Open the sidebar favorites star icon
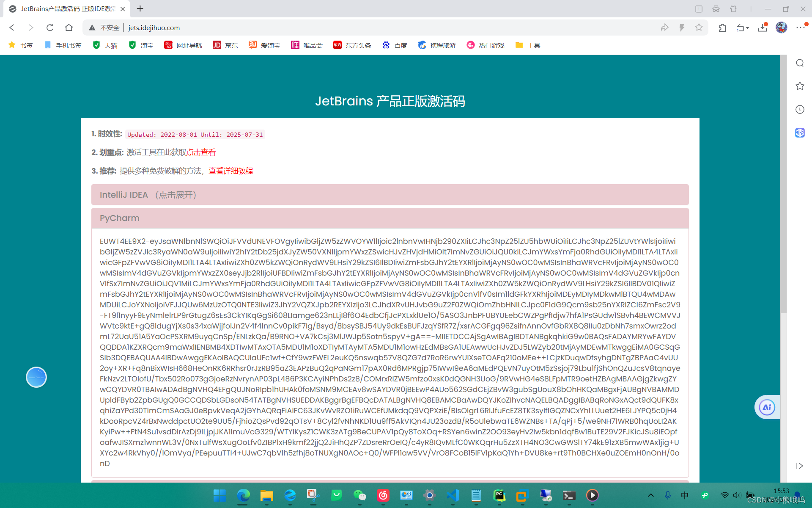 point(800,86)
